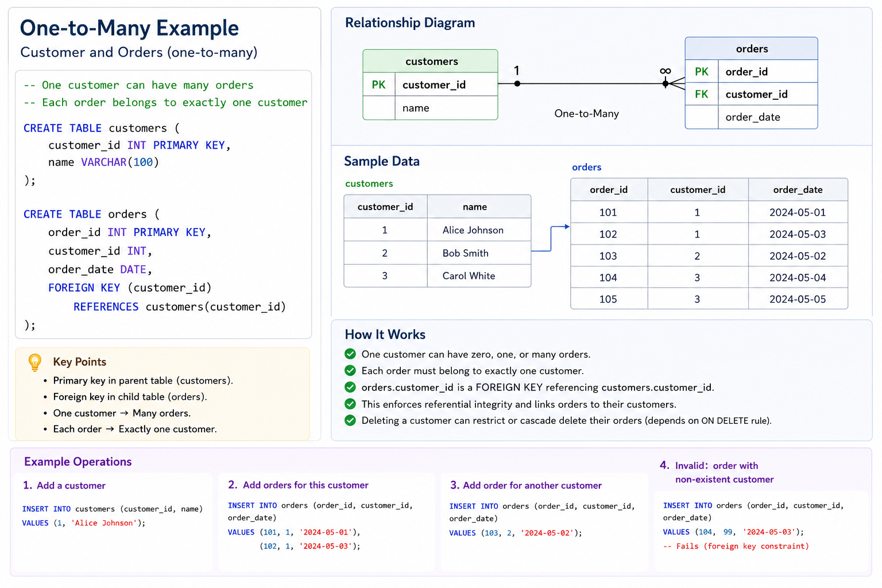Click the orders entity header in the diagram

752,49
